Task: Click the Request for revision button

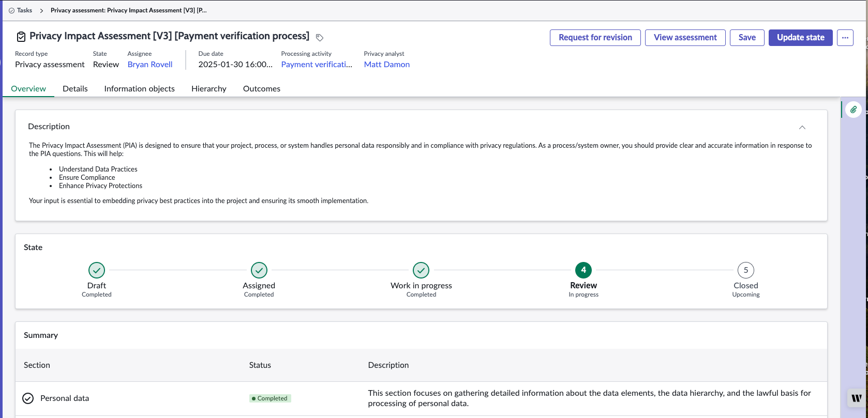Action: [x=595, y=37]
